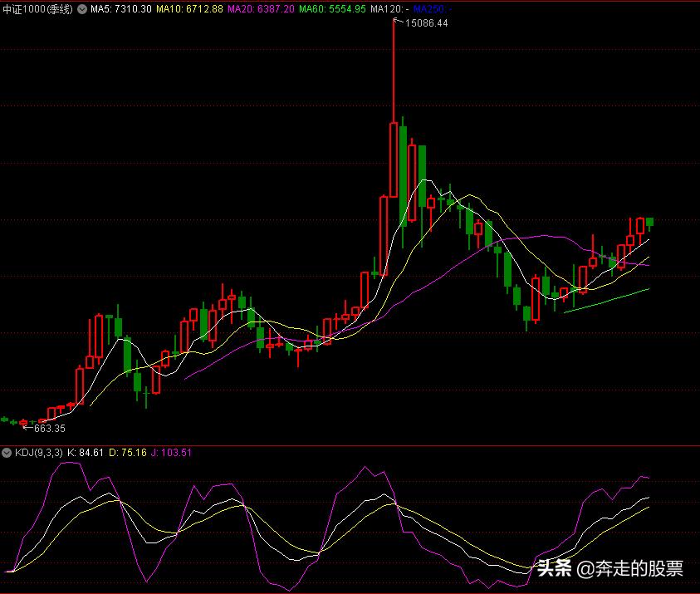Select the magenta J: 103.51 value

click(x=172, y=453)
